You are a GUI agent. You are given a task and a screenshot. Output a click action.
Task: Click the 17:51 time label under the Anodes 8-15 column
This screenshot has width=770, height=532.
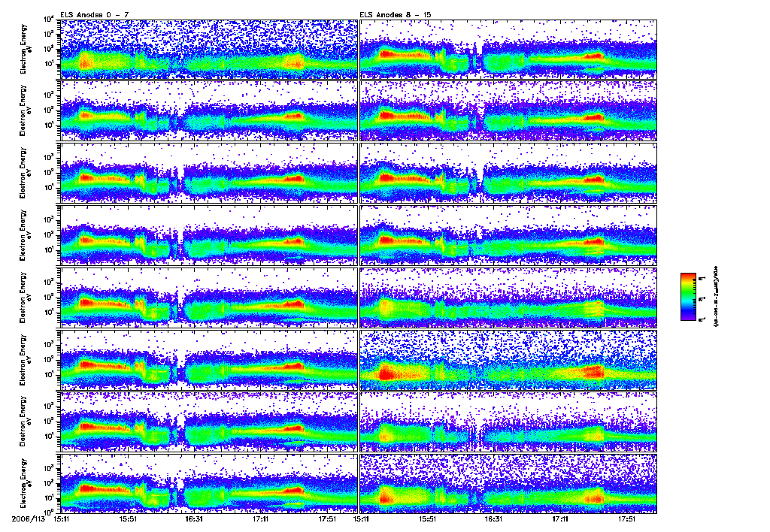[x=626, y=518]
